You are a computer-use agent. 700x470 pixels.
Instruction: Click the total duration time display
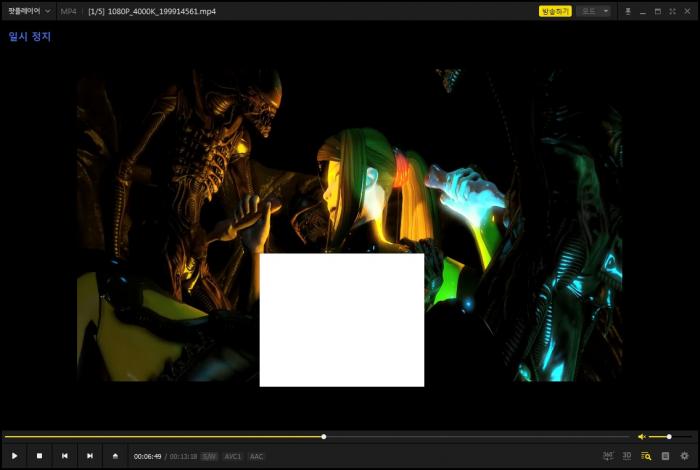pyautogui.click(x=183, y=456)
